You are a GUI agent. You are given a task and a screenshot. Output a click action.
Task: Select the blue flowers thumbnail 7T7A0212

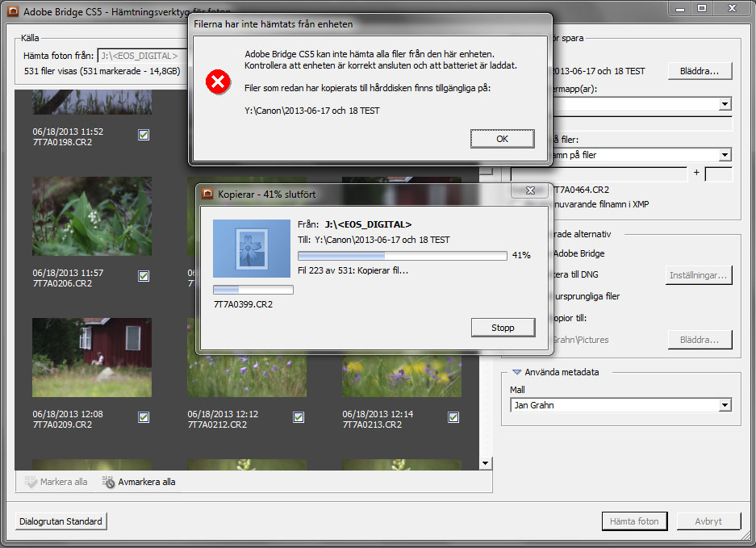click(x=247, y=376)
